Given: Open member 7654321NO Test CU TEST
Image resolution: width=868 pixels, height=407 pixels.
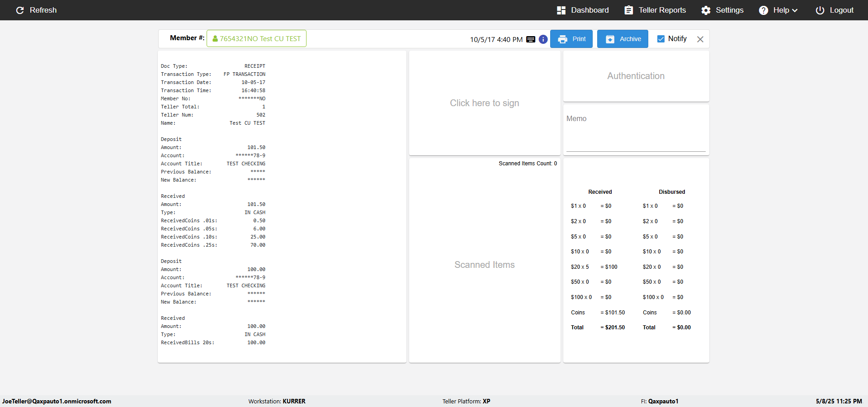Looking at the screenshot, I should (256, 38).
